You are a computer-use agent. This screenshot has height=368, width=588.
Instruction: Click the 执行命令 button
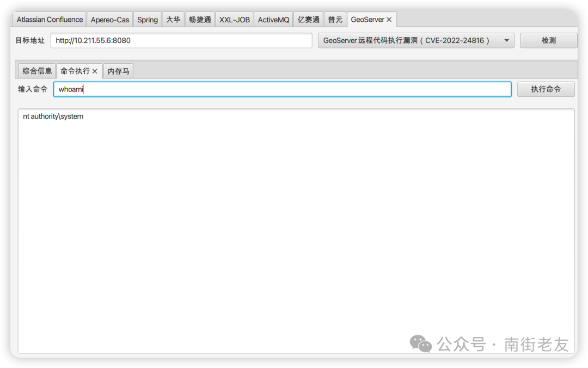tap(546, 89)
